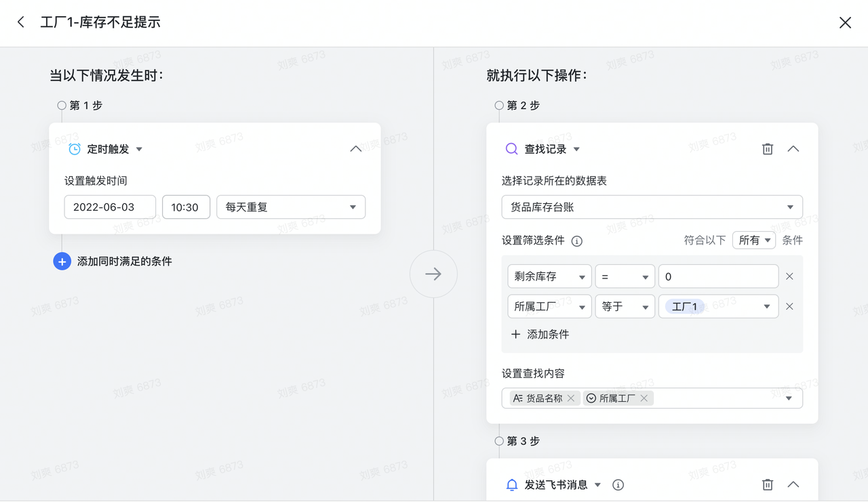Collapse the 定时触发 trigger card

tap(355, 149)
